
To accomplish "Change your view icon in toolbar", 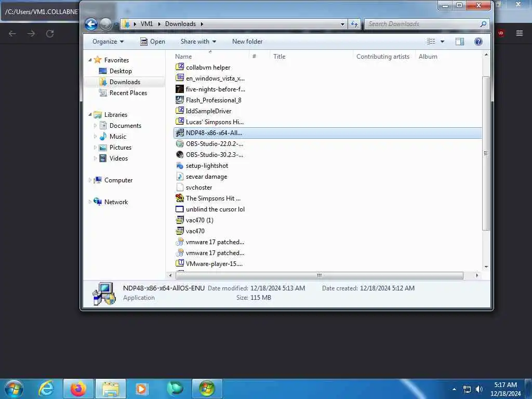I will click(431, 42).
